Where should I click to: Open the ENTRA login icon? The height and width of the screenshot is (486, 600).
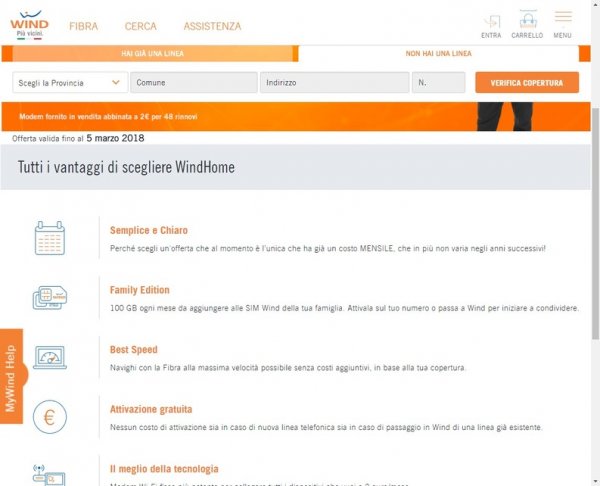point(491,27)
